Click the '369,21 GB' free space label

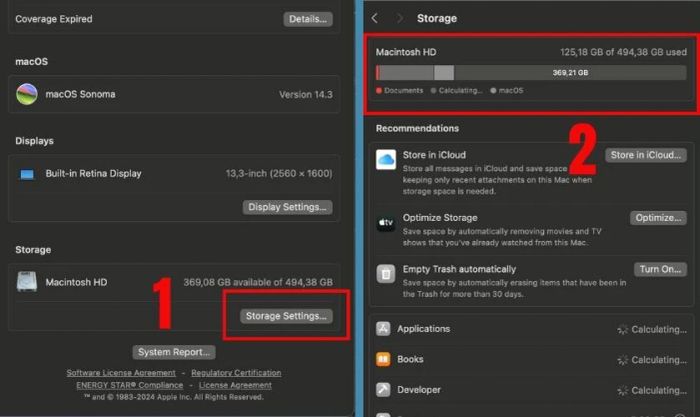570,73
